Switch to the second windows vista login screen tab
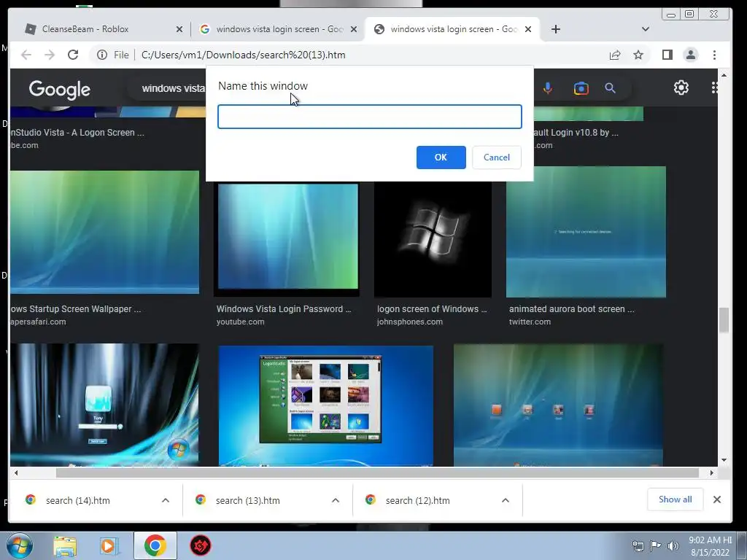 279,29
